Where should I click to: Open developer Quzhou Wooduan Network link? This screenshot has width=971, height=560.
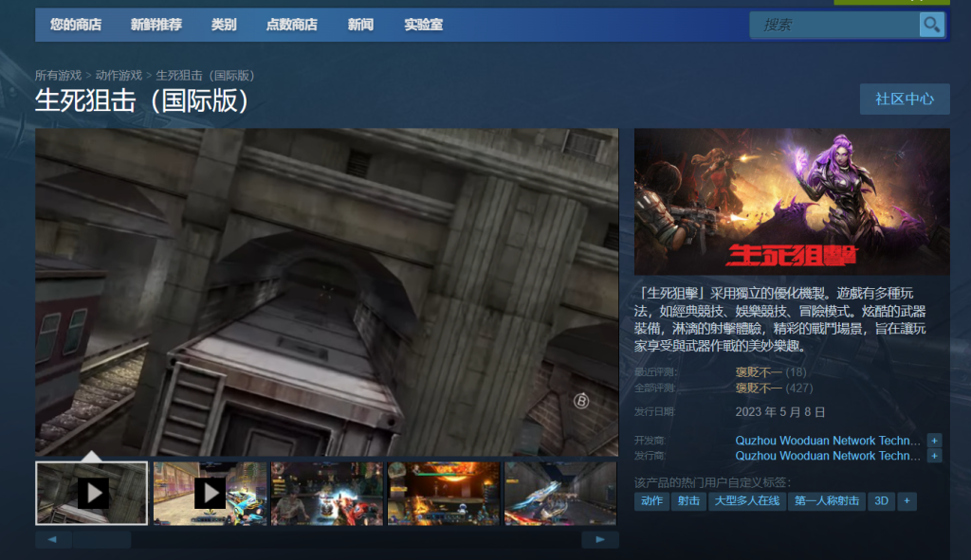coord(828,441)
